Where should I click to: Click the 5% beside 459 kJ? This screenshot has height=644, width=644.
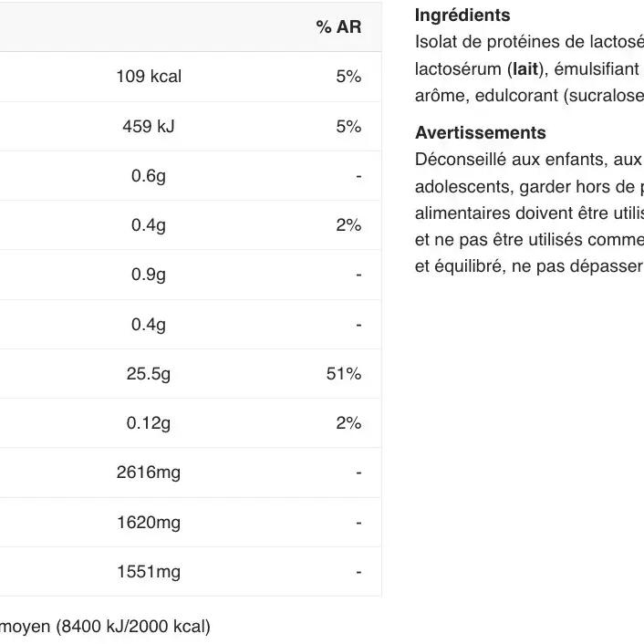pos(348,126)
